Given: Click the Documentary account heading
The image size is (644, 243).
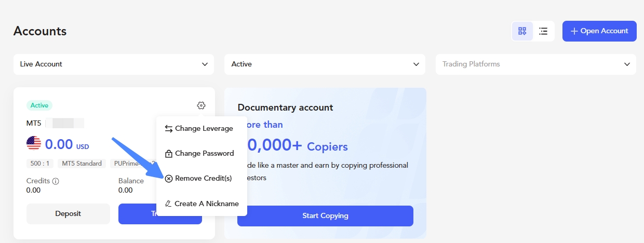Looking at the screenshot, I should click(x=285, y=107).
